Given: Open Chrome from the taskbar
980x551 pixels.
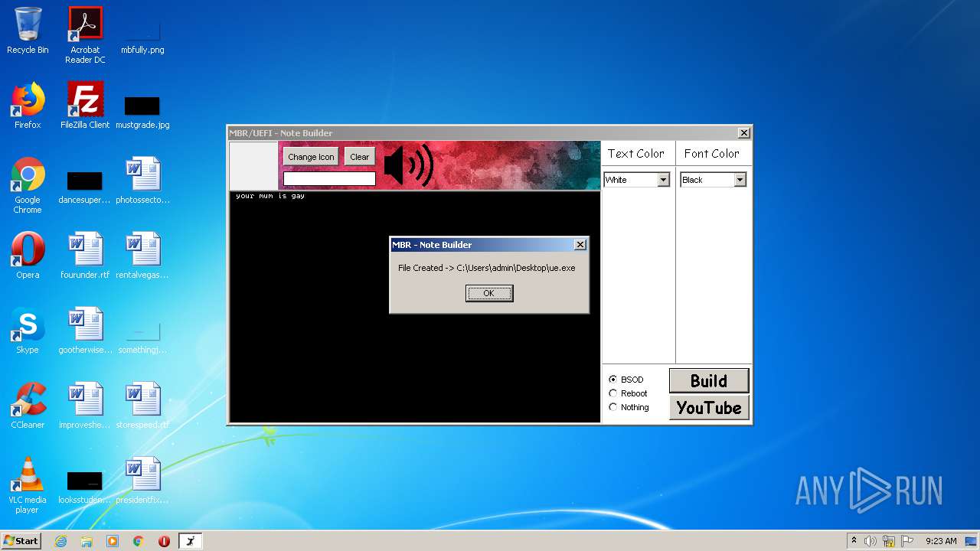Looking at the screenshot, I should tap(139, 541).
